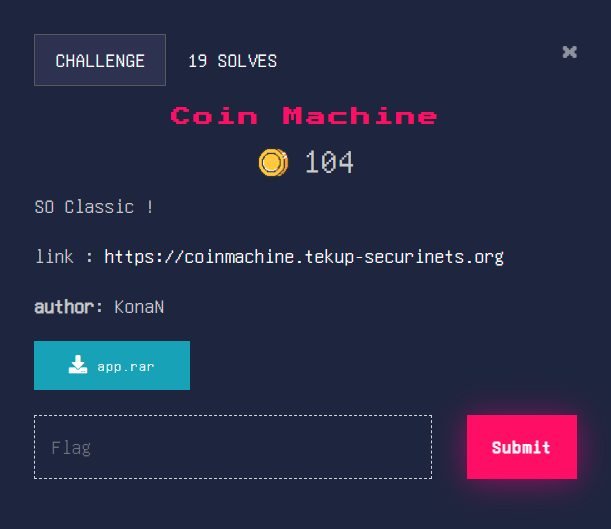Submit the flag
611x529 pixels.
pyautogui.click(x=522, y=447)
